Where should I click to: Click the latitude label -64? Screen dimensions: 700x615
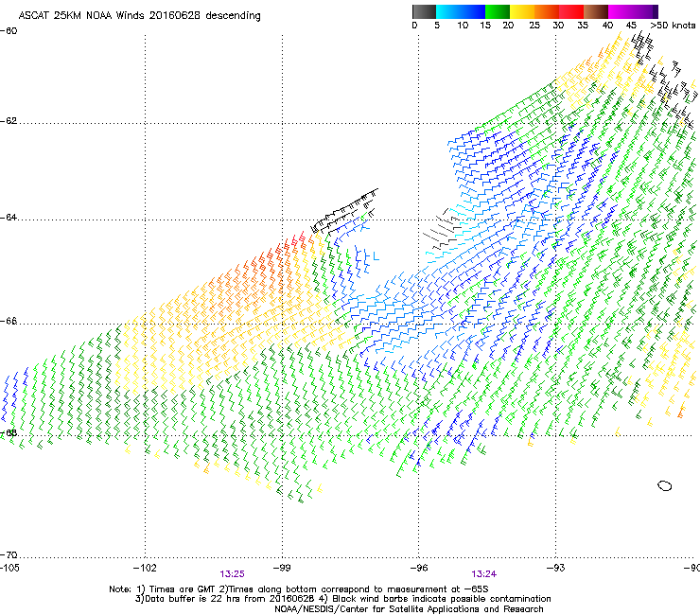pyautogui.click(x=9, y=218)
